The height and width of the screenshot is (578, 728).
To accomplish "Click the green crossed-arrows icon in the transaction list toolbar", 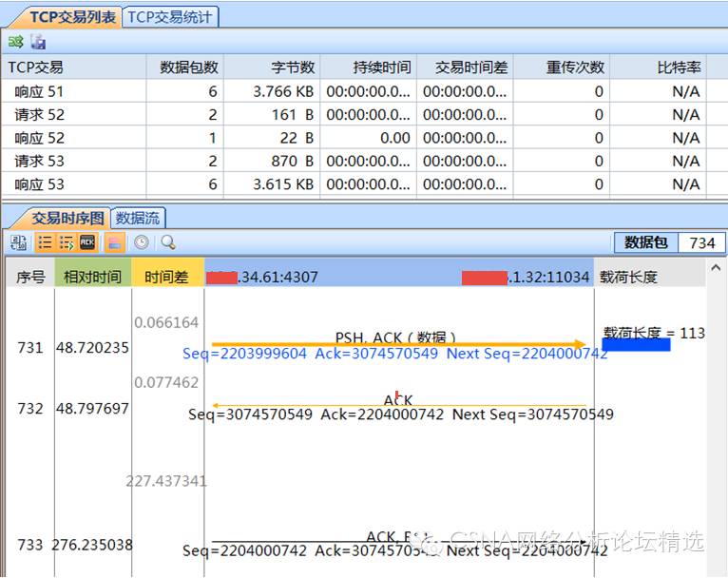I will [x=16, y=42].
